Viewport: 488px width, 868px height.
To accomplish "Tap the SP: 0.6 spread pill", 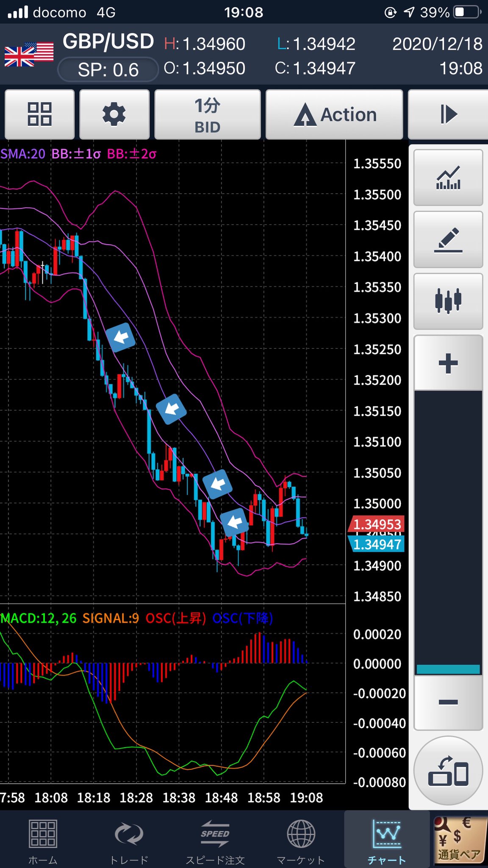I will pyautogui.click(x=108, y=70).
